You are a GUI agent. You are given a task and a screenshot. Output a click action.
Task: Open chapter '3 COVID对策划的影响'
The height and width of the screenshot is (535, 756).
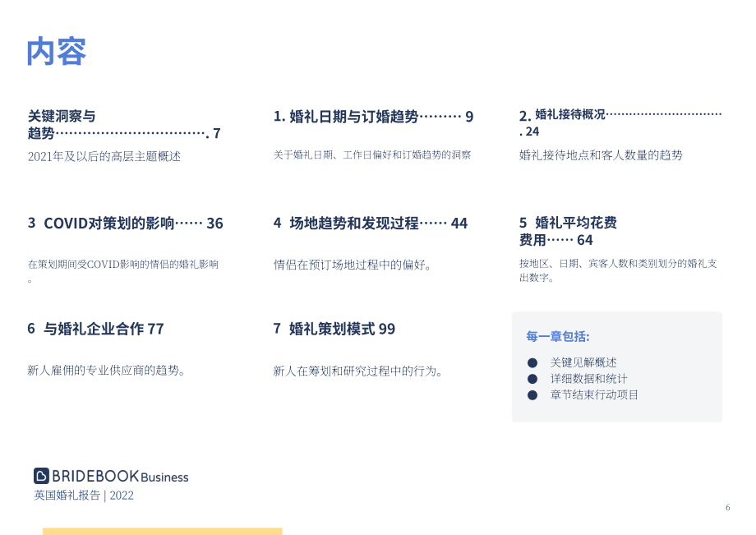pos(126,224)
